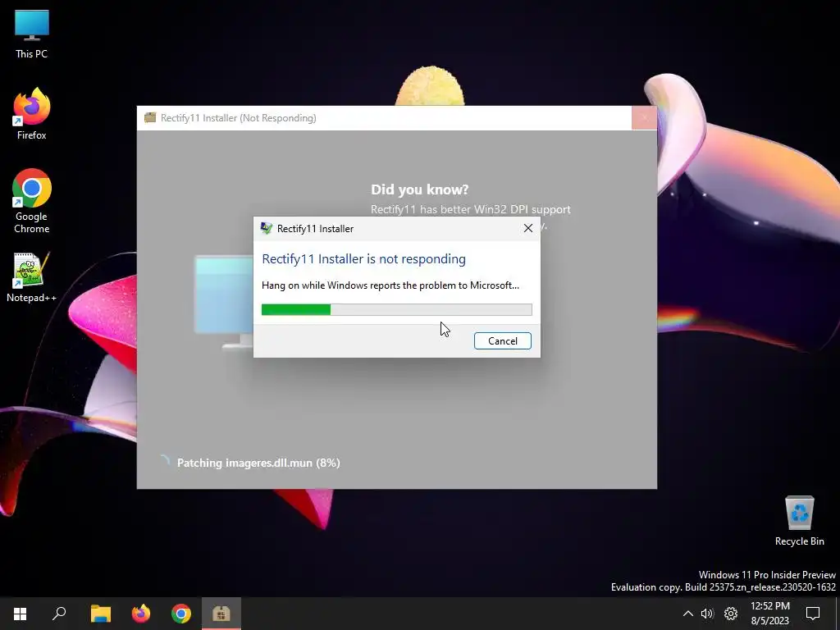Click the Rectify11 Installer window title icon
Viewport: 840px width, 630px height.
point(150,117)
